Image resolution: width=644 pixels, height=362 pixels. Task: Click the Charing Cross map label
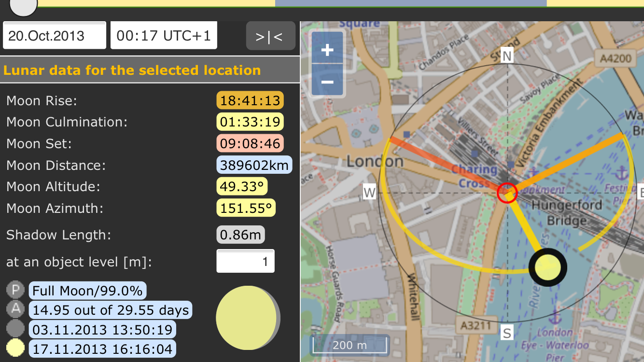point(474,176)
